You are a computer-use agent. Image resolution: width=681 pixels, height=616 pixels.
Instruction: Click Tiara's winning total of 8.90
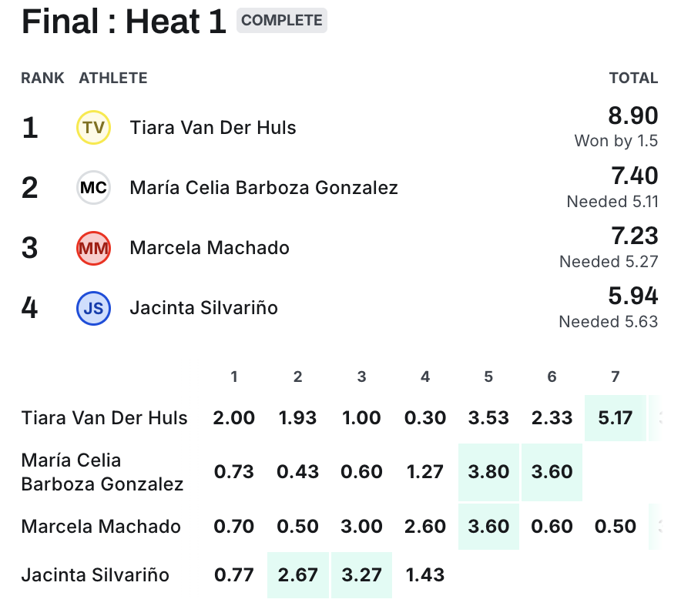tap(633, 116)
